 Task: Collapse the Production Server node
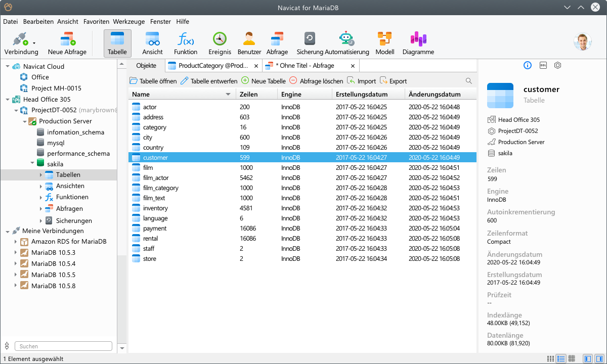point(24,121)
